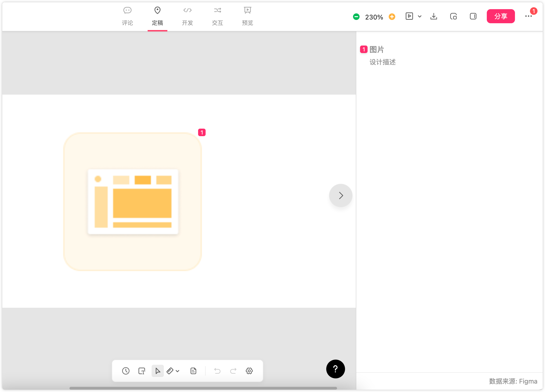Open the 交互 interaction tab
The height and width of the screenshot is (392, 545).
[x=217, y=16]
